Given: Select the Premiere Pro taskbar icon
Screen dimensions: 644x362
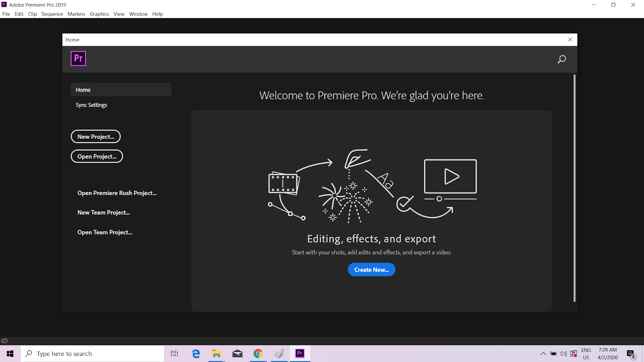Looking at the screenshot, I should [300, 354].
